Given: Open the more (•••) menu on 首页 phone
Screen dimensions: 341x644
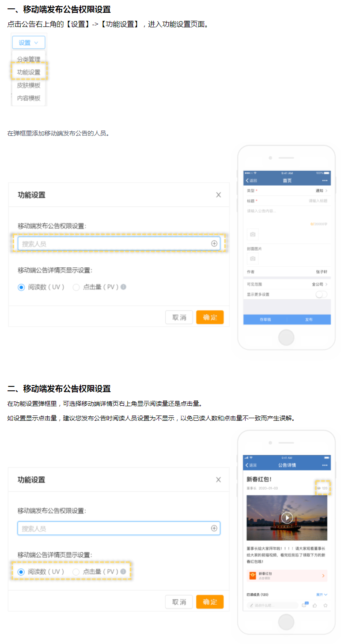Looking at the screenshot, I should (325, 180).
